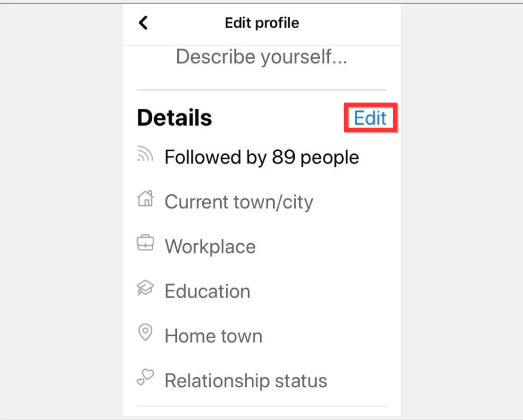Add a Workplace by clicking its row
The image size is (523, 420).
pos(210,246)
